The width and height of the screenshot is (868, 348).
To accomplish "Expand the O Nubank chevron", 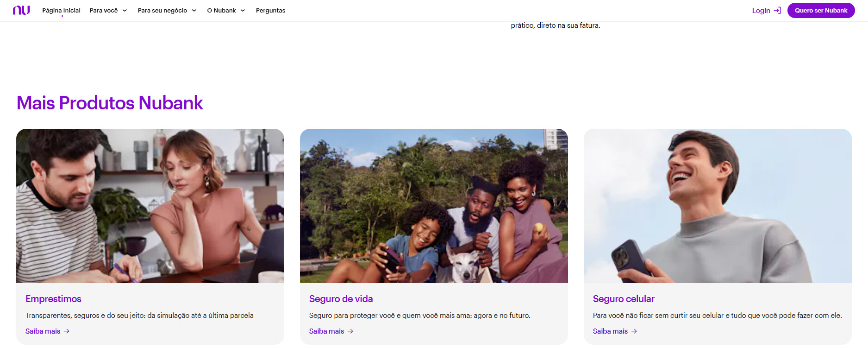I will pos(243,11).
